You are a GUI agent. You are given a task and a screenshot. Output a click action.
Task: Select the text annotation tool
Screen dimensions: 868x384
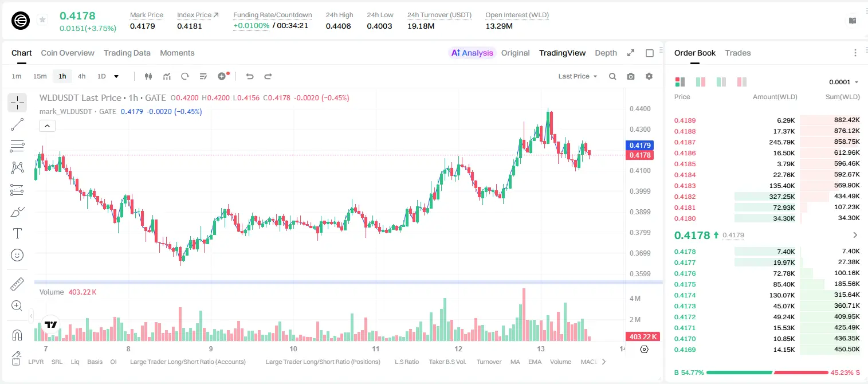pos(17,233)
